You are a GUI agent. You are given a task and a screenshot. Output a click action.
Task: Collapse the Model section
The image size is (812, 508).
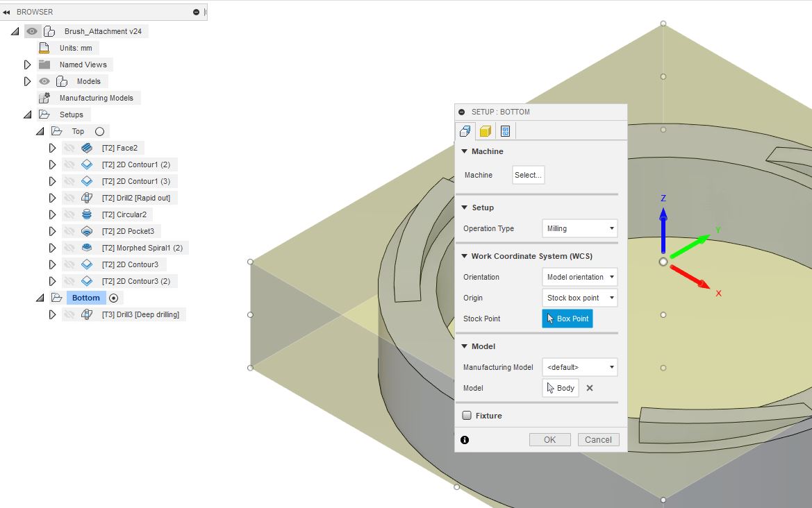465,346
